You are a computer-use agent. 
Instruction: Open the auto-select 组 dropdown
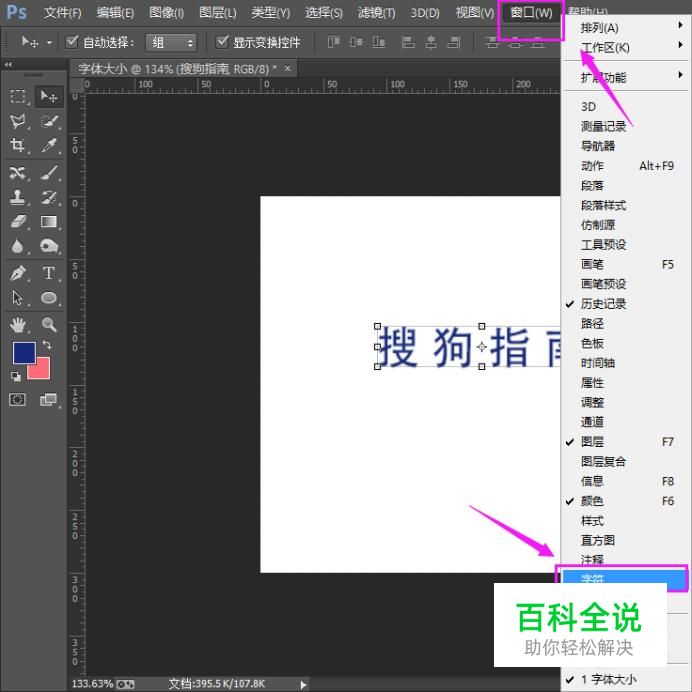[x=171, y=43]
